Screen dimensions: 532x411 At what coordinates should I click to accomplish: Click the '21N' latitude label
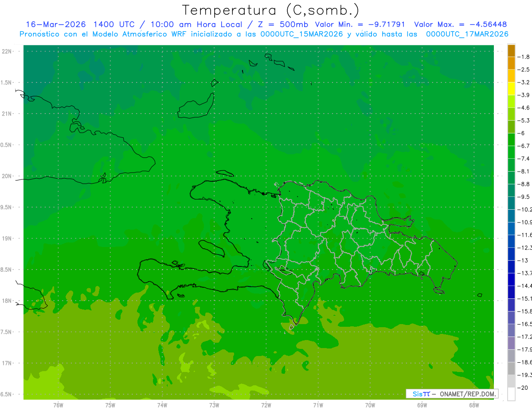pos(7,114)
